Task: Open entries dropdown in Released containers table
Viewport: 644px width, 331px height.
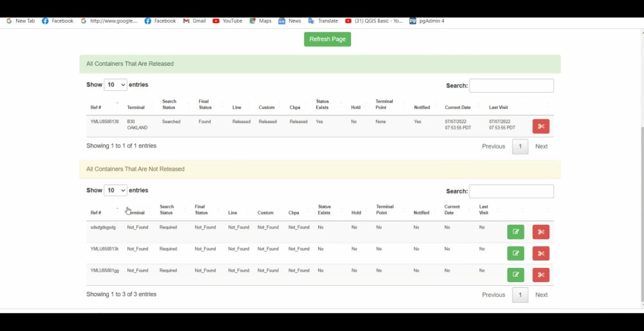Action: tap(115, 85)
